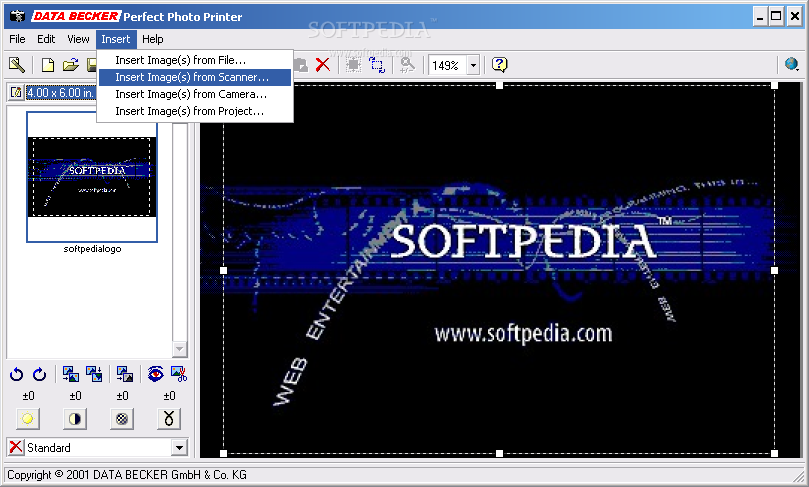This screenshot has width=809, height=487.
Task: Click the left middle selection handle
Action: tap(223, 270)
